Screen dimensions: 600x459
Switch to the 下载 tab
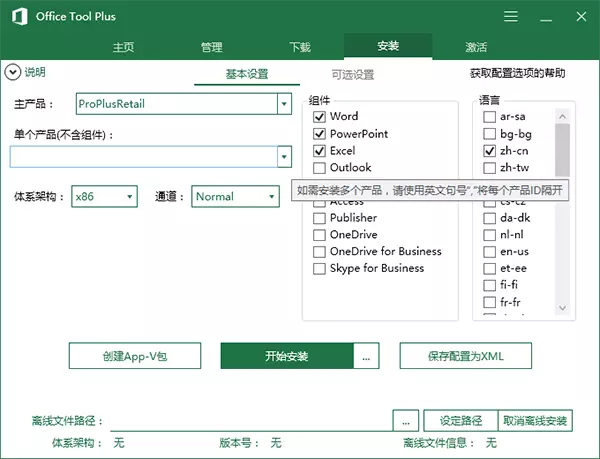[300, 47]
